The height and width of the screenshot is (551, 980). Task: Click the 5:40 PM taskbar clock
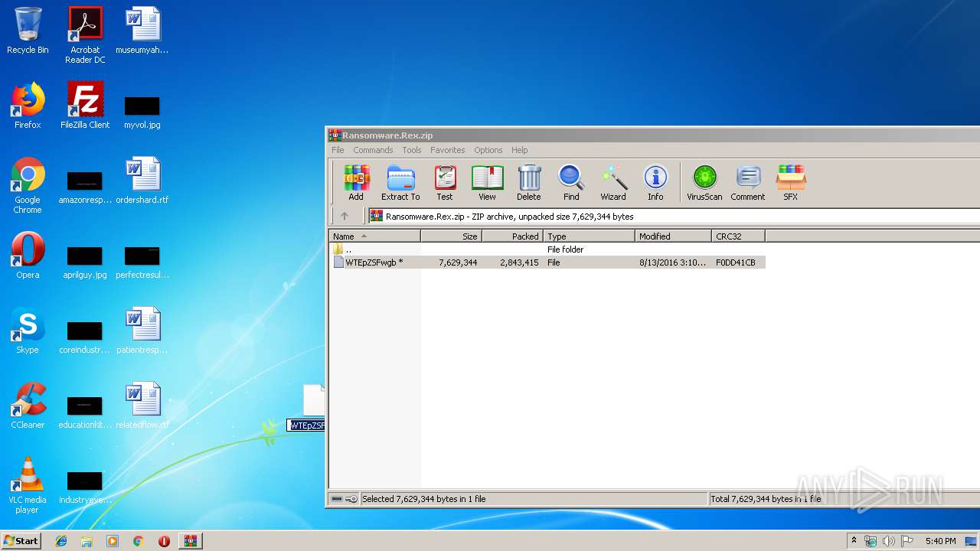click(x=940, y=541)
